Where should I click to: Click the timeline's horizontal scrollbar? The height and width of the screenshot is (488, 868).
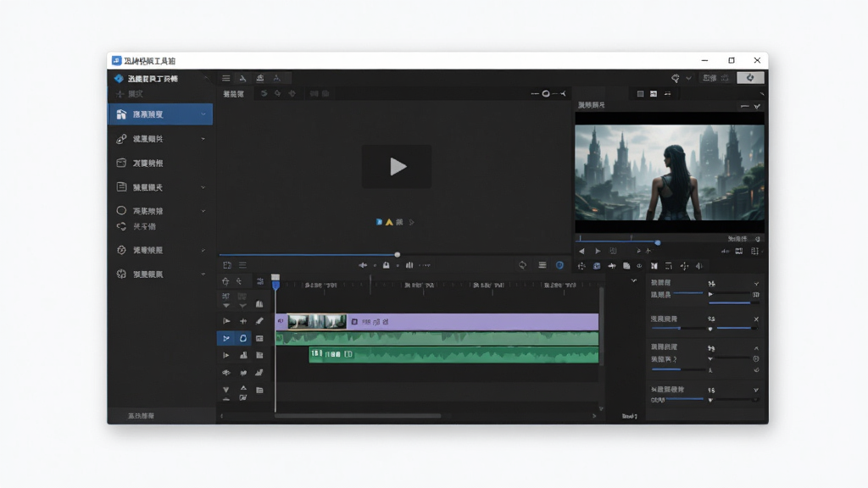click(x=358, y=415)
